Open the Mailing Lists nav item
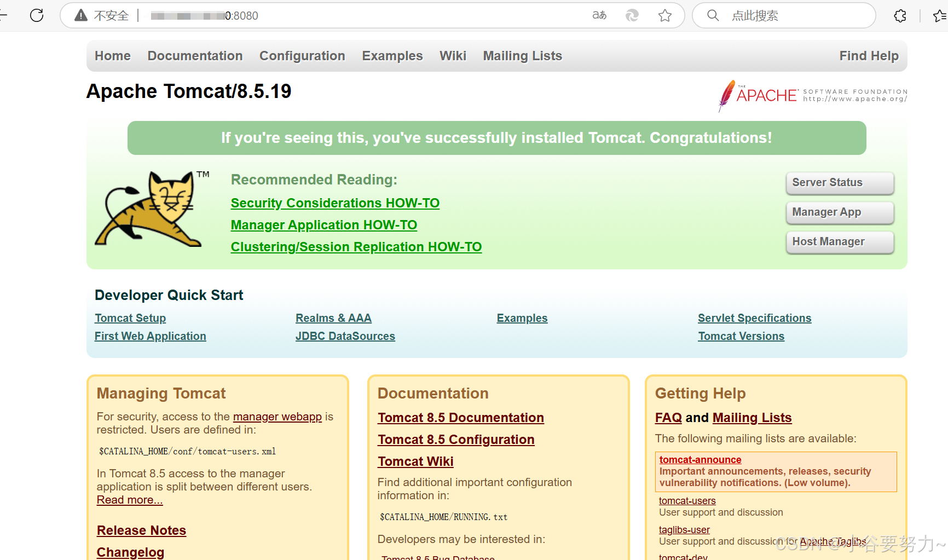The height and width of the screenshot is (560, 948). tap(522, 56)
